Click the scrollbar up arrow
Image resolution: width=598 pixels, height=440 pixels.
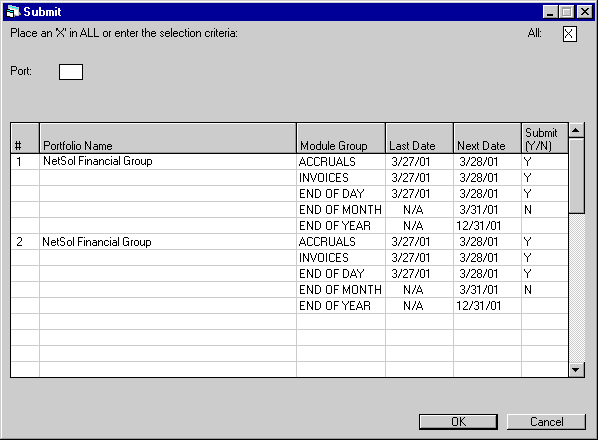click(x=576, y=130)
